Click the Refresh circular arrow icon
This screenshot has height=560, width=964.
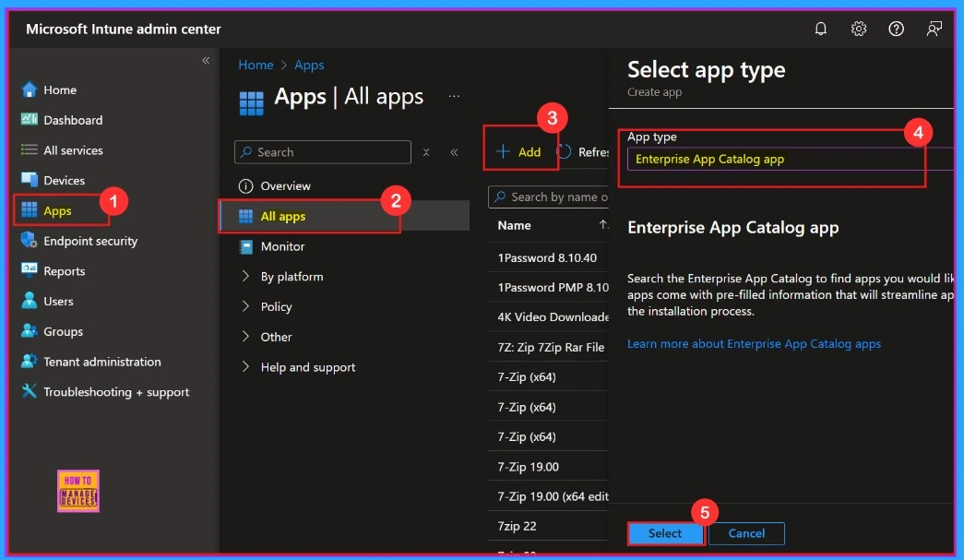point(564,151)
